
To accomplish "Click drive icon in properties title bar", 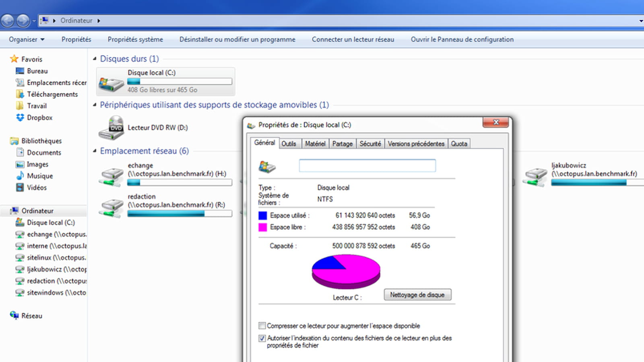I will pos(251,125).
